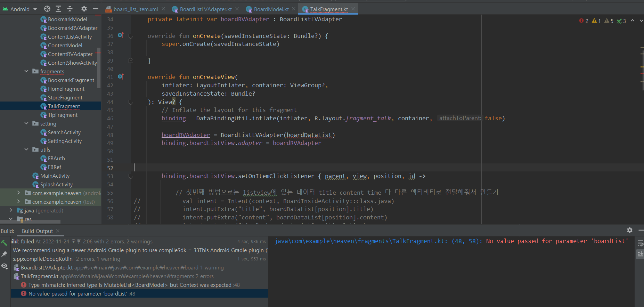The image size is (644, 307).
Task: Open ContentShowActivity class
Action: (x=72, y=63)
